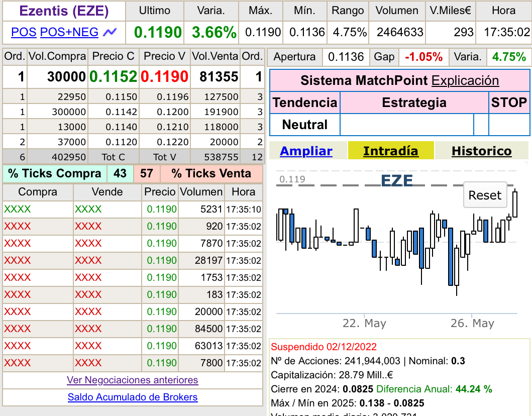Click ticks compra value 43
The height and width of the screenshot is (416, 532).
point(120,173)
